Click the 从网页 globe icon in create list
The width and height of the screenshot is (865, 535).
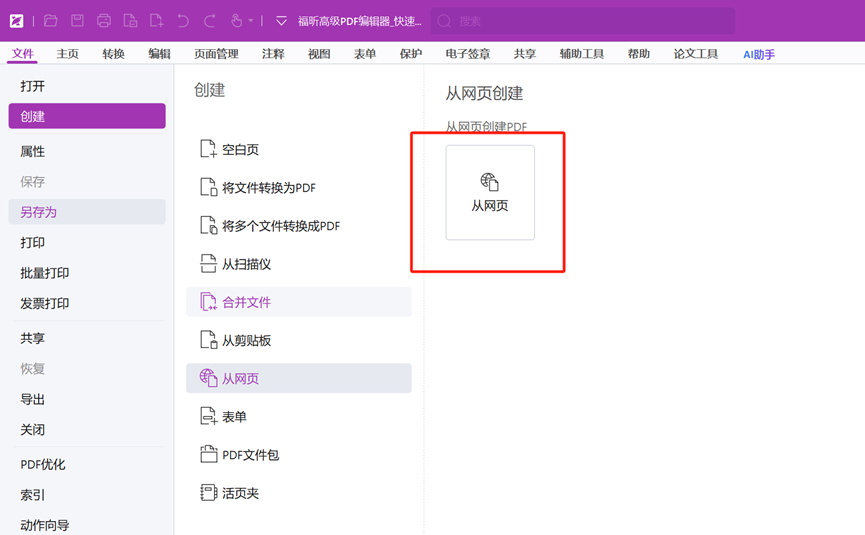point(208,378)
